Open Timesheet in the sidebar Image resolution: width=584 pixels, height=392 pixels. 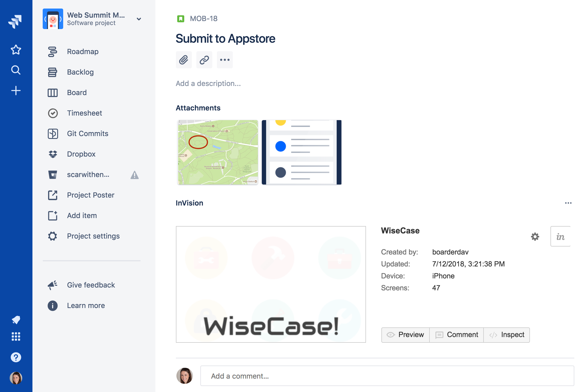coord(92,113)
